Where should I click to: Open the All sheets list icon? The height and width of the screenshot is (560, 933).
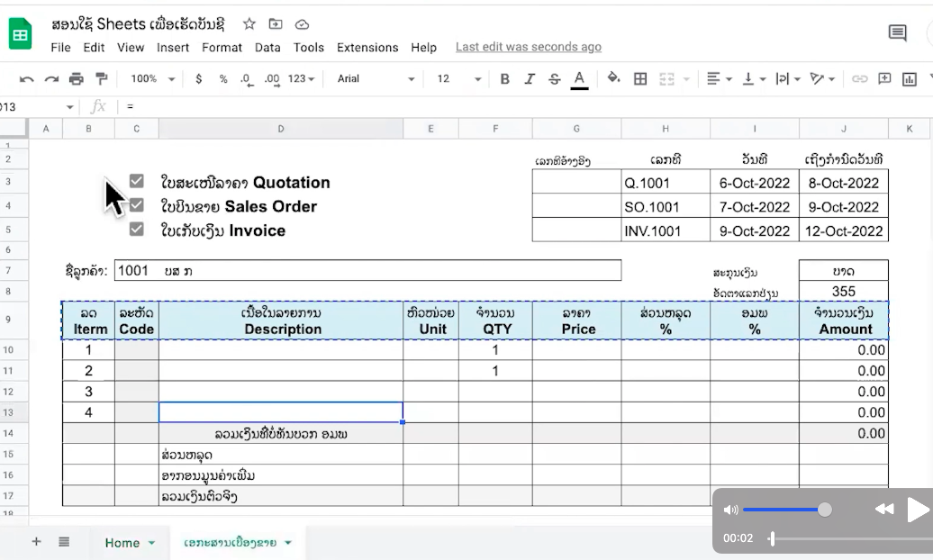click(x=64, y=542)
